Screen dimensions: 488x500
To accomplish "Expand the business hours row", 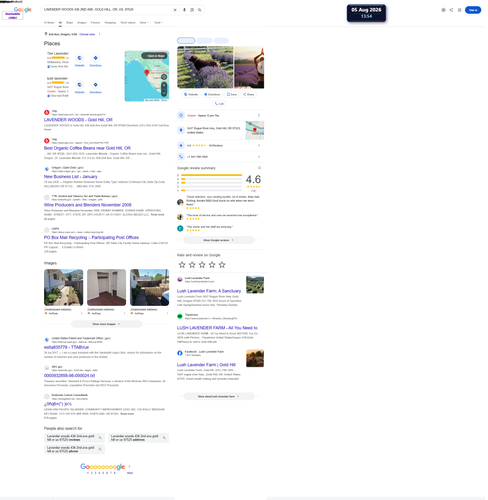I will tap(220, 115).
